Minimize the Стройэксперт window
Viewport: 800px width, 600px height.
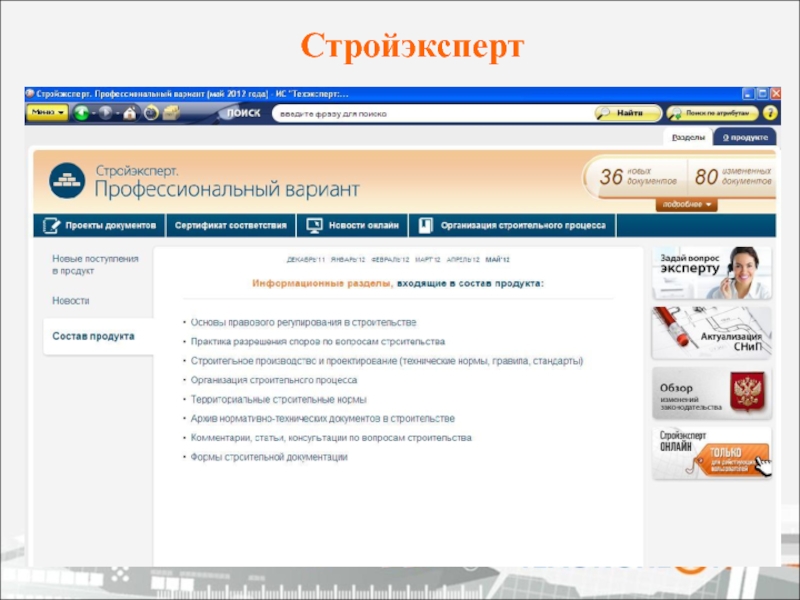(748, 94)
